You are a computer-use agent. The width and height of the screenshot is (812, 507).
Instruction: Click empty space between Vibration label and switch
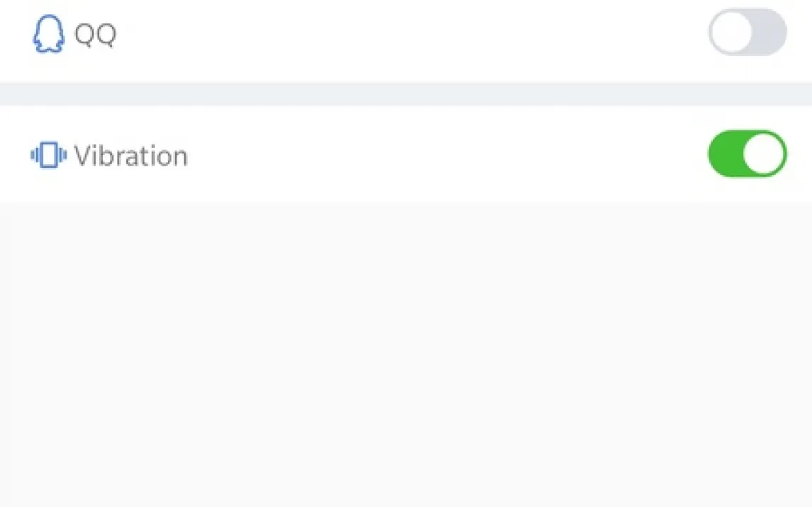point(446,155)
